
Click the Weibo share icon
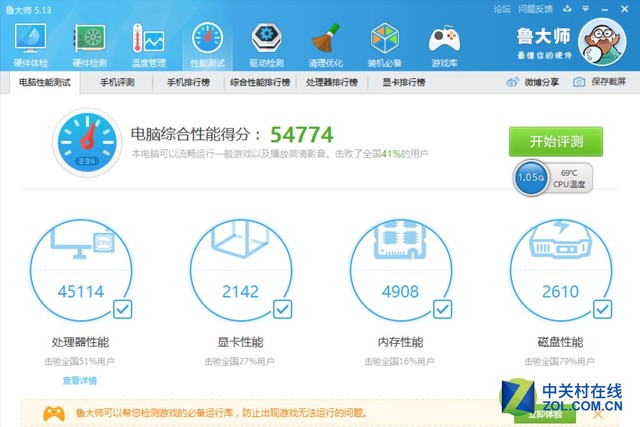click(512, 82)
